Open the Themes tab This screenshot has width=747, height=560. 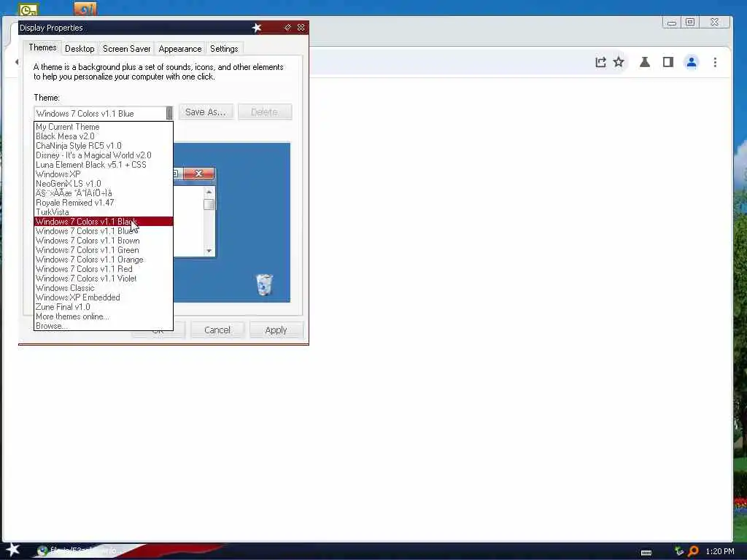(x=42, y=47)
